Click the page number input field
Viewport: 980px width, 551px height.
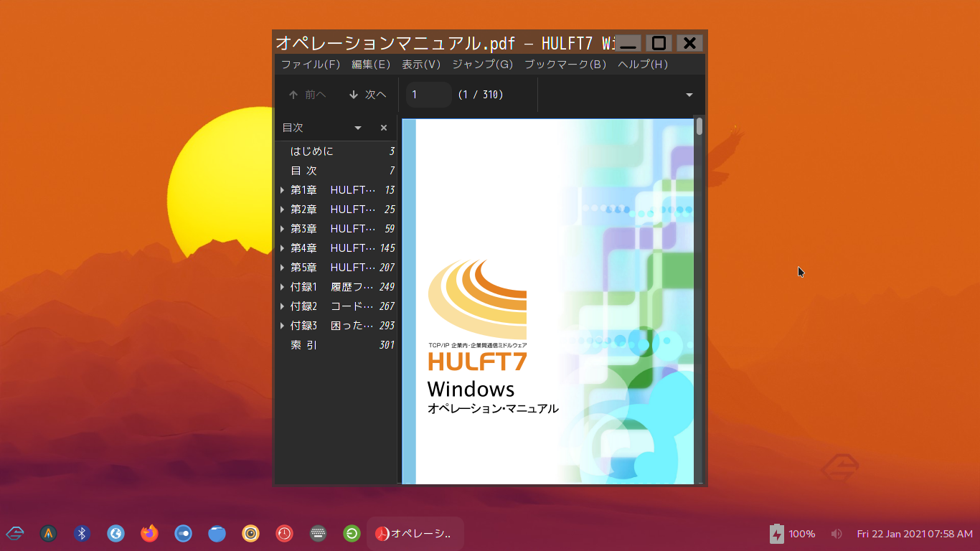(428, 95)
